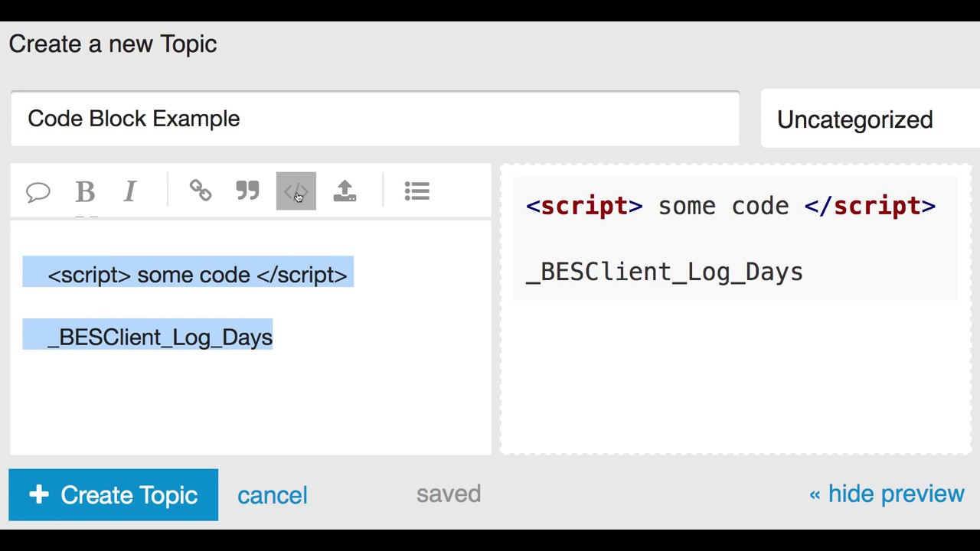Screen dimensions: 980x551
Task: Open the upload file dialog
Action: tap(345, 191)
